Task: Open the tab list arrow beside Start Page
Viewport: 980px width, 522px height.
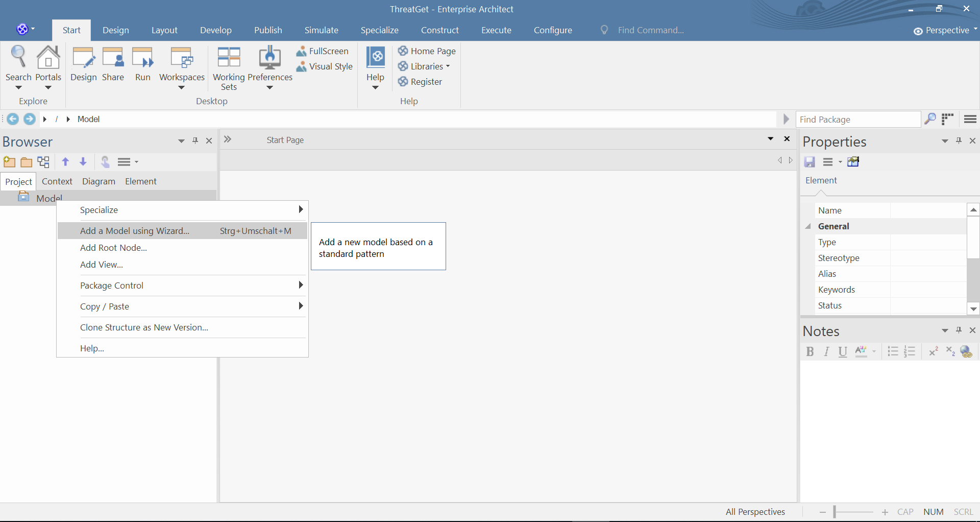Action: coord(771,139)
